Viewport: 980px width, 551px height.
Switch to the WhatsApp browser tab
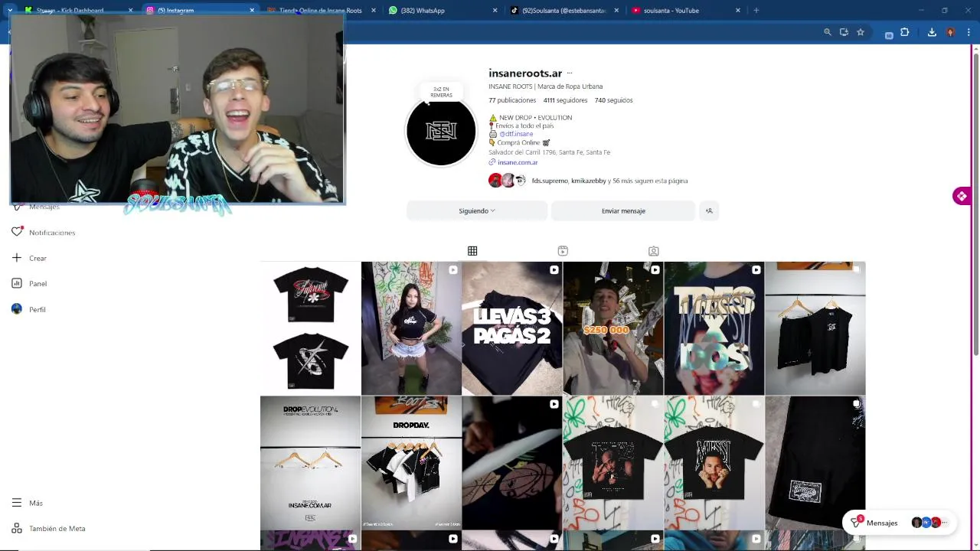pos(443,11)
